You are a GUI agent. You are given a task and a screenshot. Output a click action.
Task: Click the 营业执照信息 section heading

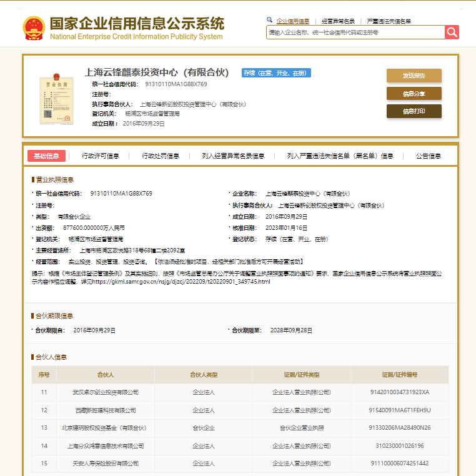coord(54,180)
